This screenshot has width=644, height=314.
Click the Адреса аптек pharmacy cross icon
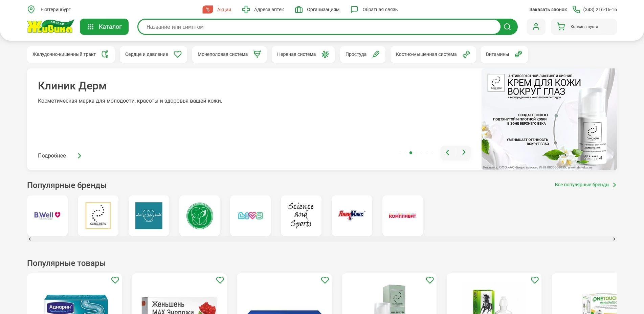click(246, 9)
